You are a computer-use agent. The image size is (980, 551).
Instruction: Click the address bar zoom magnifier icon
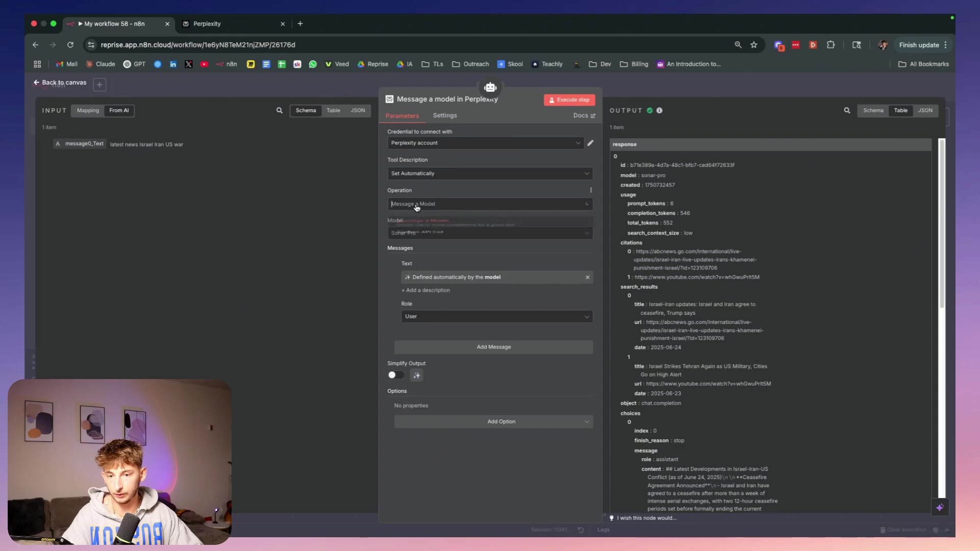pos(738,45)
